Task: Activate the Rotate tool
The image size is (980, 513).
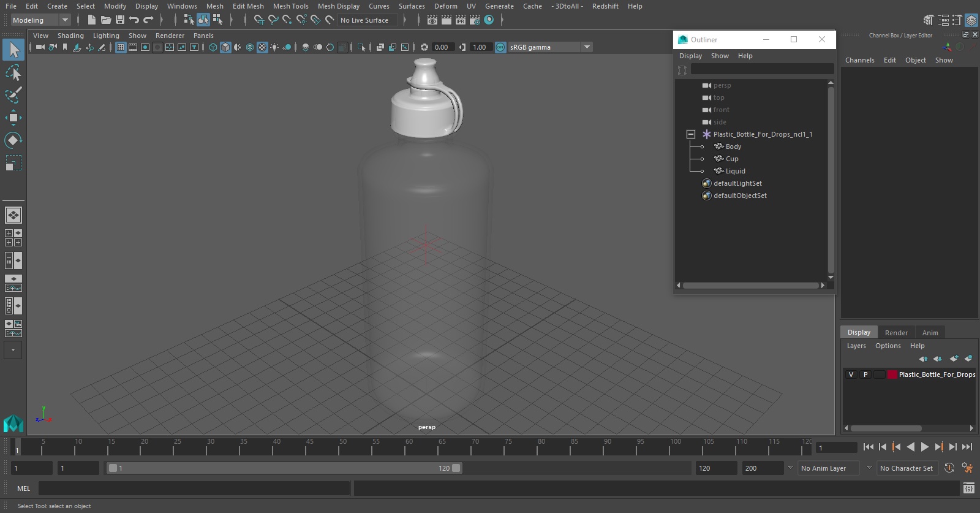Action: click(13, 140)
